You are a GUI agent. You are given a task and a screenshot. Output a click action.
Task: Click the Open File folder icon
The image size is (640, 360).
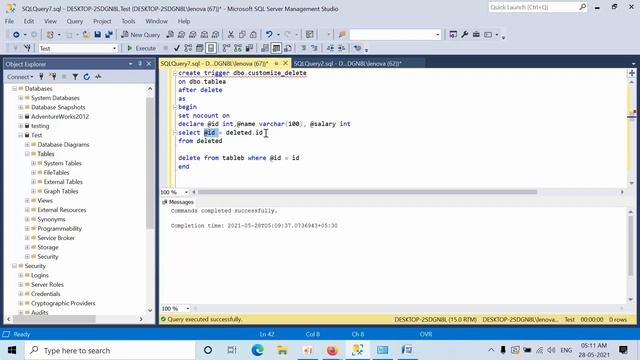86,35
